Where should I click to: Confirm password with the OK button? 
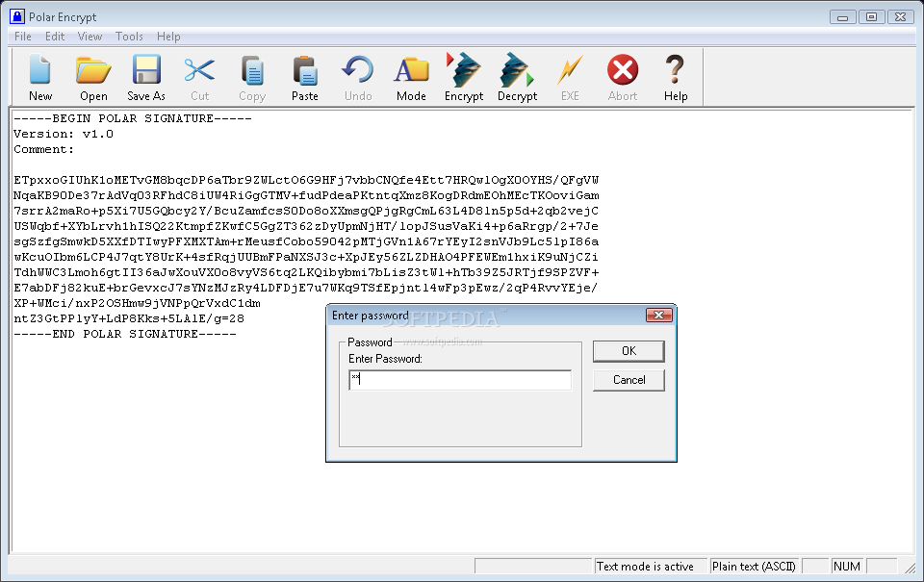click(x=629, y=351)
